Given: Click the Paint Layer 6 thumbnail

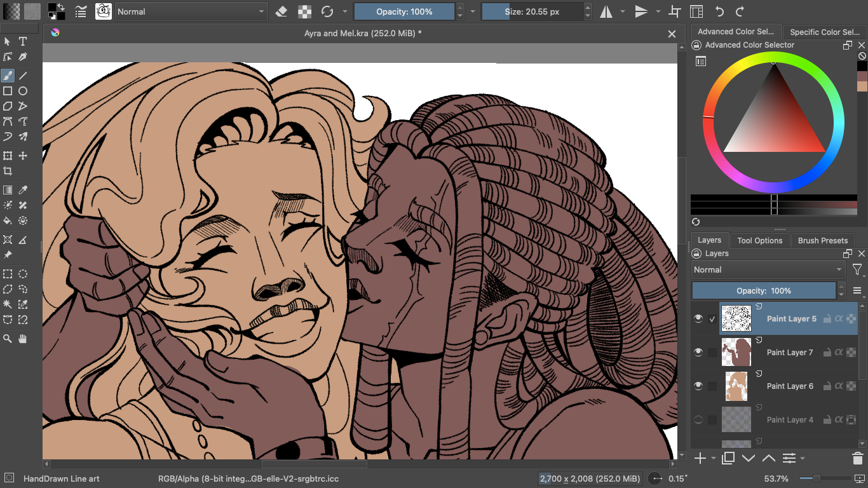Looking at the screenshot, I should (736, 386).
